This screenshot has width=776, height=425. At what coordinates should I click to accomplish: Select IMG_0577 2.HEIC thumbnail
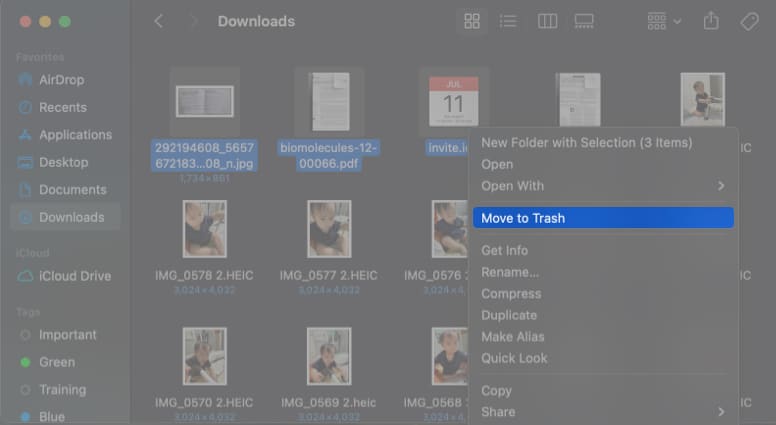pyautogui.click(x=329, y=229)
